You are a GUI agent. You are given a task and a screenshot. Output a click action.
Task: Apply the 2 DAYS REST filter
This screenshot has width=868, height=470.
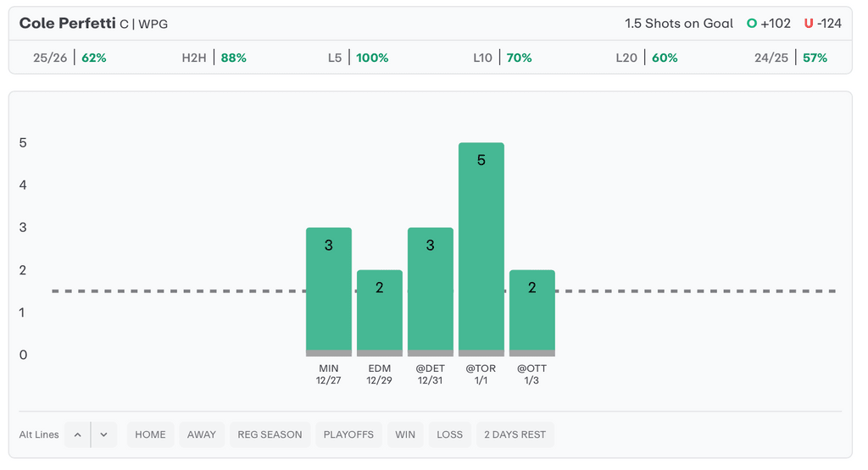point(515,434)
